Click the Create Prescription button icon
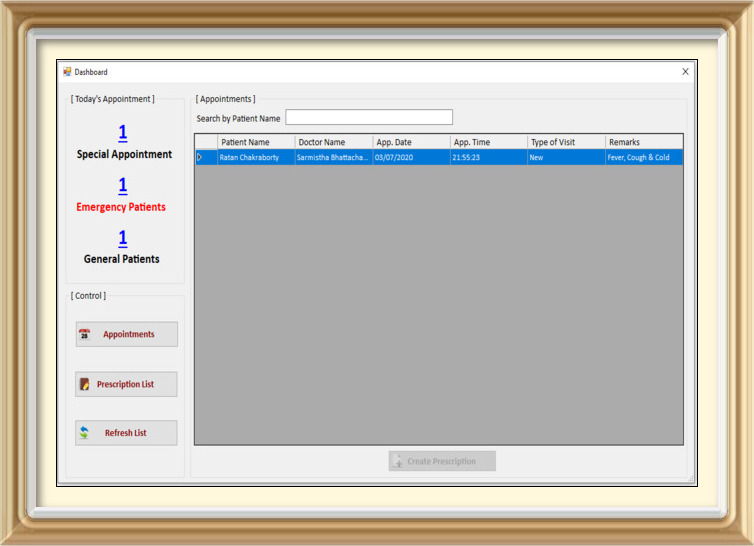Image resolution: width=754 pixels, height=546 pixels. [398, 461]
